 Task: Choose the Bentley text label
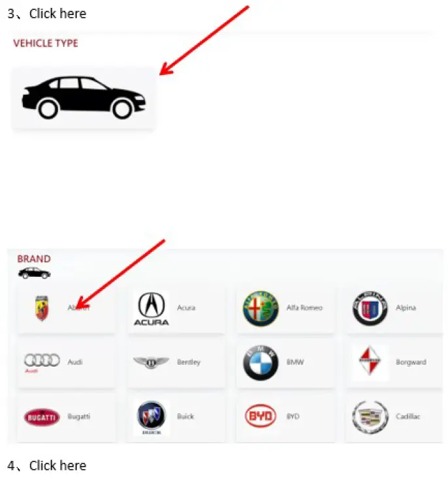(x=189, y=362)
